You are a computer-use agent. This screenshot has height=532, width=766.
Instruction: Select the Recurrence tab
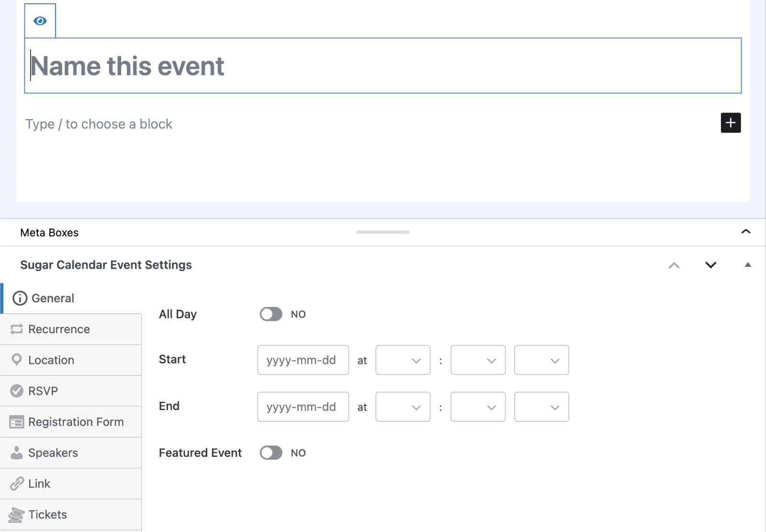pos(71,329)
